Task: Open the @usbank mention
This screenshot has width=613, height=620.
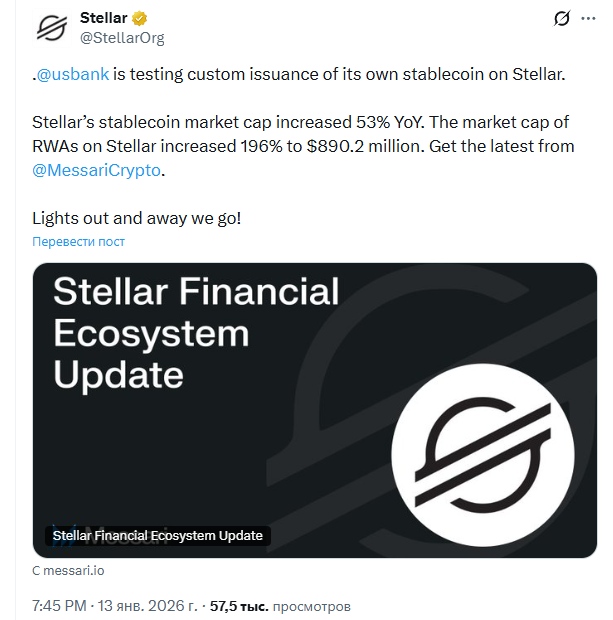Action: 74,75
